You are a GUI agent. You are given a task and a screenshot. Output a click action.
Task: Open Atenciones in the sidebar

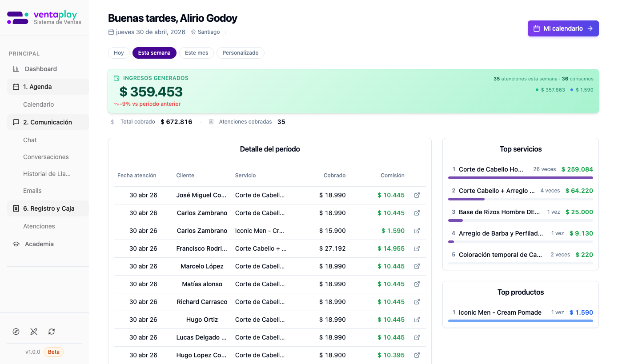point(39,226)
